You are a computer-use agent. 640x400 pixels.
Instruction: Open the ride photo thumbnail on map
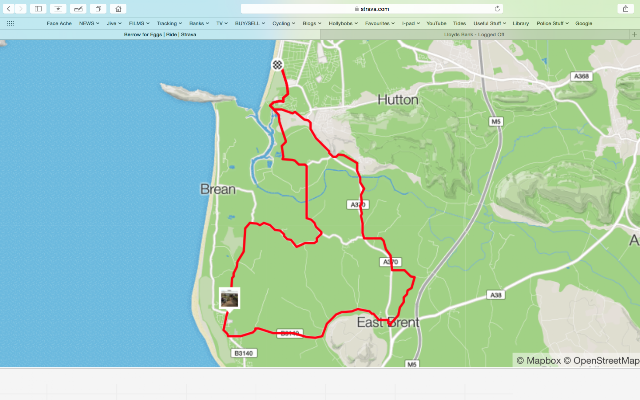pos(229,299)
